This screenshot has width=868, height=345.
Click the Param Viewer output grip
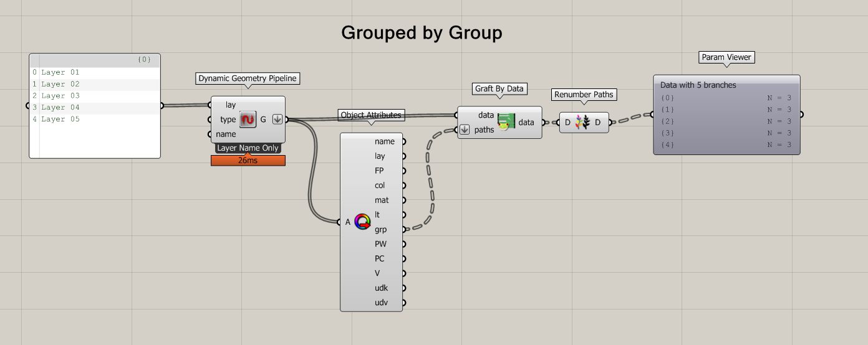803,115
